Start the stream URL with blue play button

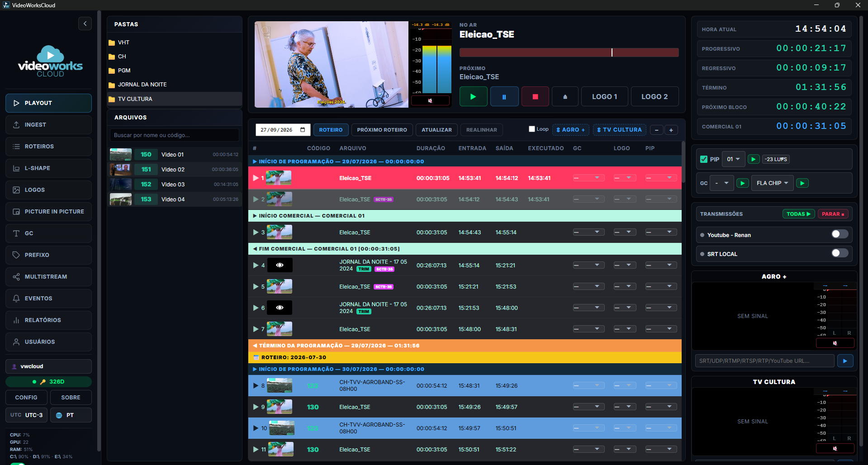pos(845,361)
